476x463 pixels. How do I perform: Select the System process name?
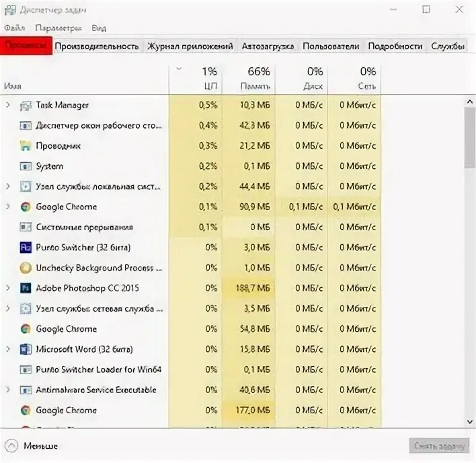[50, 166]
